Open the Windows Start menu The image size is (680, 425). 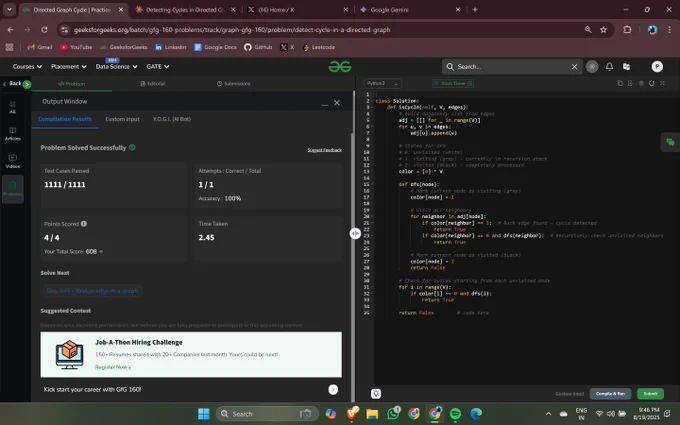tap(204, 414)
